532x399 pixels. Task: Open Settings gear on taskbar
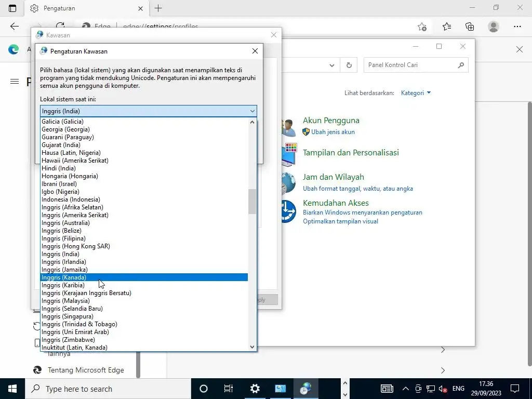pyautogui.click(x=255, y=389)
